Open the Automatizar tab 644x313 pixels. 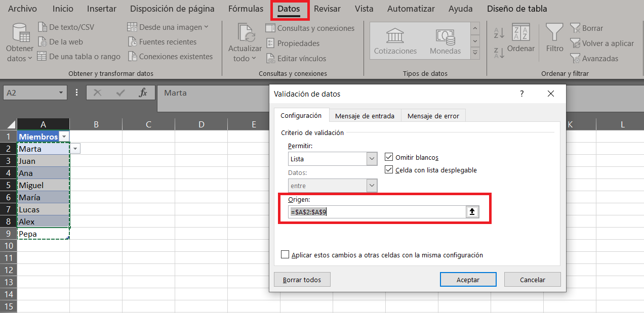(411, 9)
